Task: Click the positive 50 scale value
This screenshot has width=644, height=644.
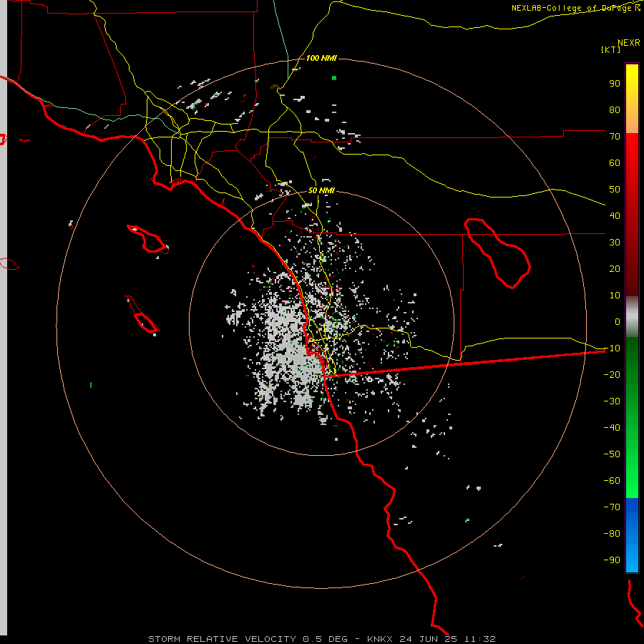Action: click(x=615, y=190)
